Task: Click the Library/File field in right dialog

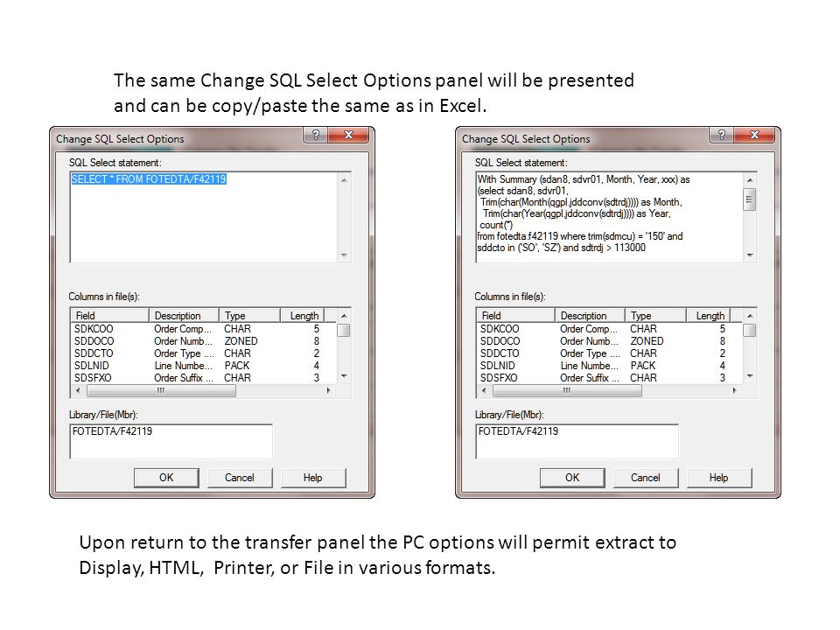Action: (x=577, y=441)
